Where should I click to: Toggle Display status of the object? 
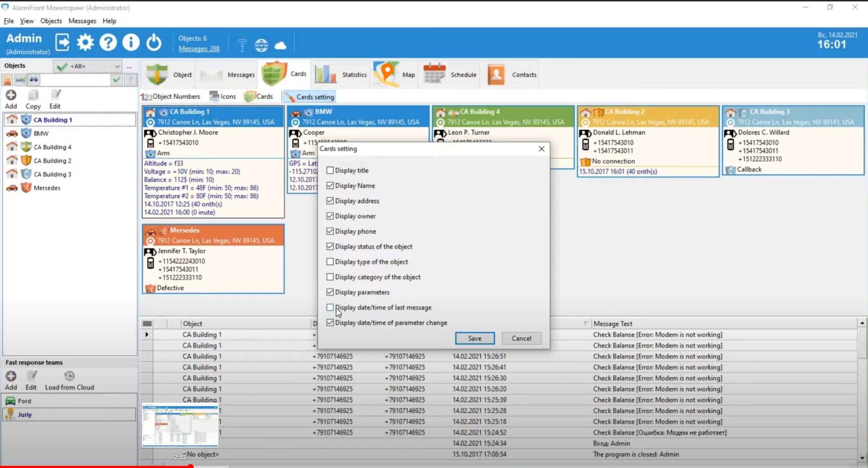point(330,246)
